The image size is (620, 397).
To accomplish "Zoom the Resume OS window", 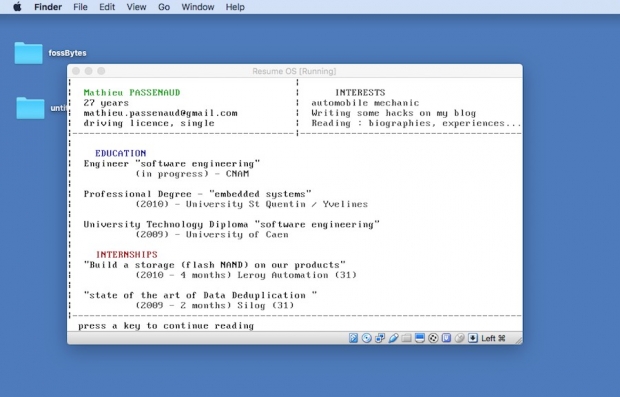I will click(x=101, y=71).
